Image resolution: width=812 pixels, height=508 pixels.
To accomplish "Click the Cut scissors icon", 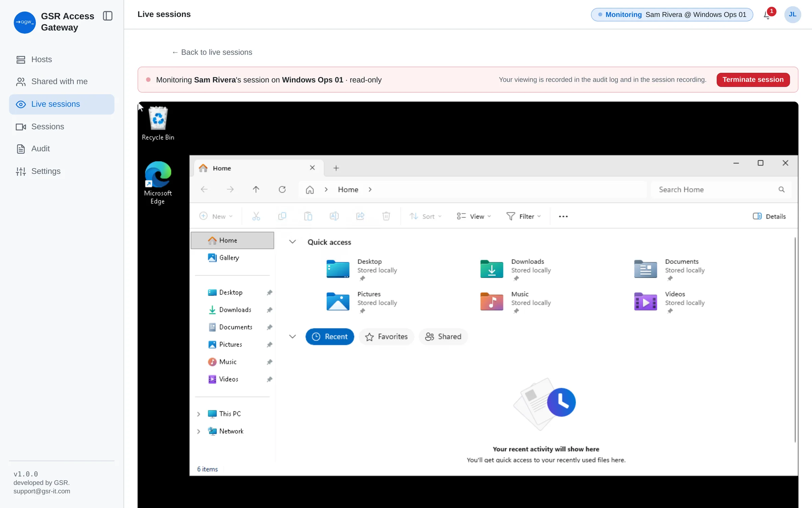I will click(x=256, y=216).
